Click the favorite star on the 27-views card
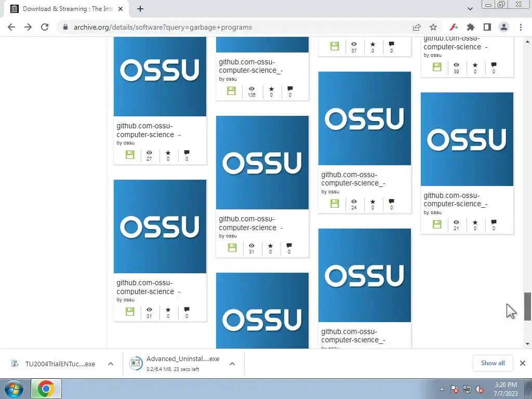 point(168,153)
